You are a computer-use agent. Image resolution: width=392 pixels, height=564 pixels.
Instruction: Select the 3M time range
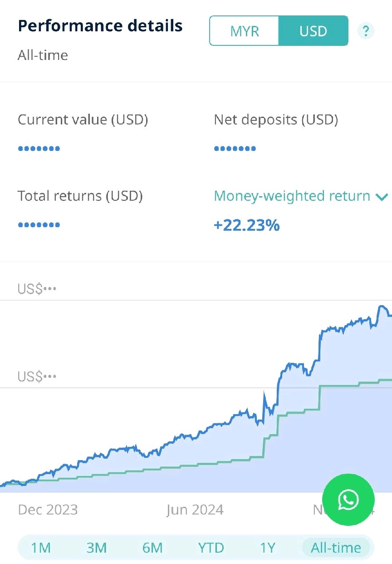pos(96,548)
